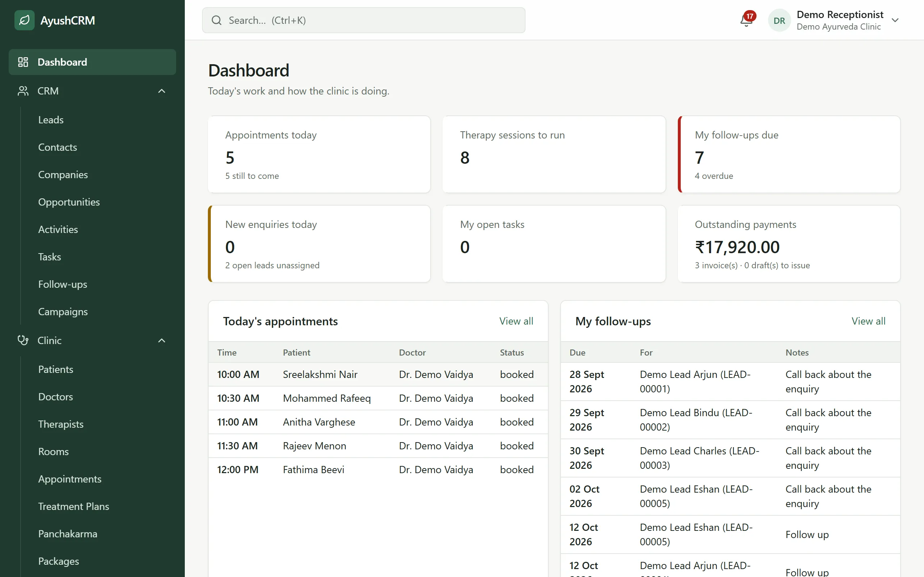Viewport: 924px width, 577px height.
Task: Go to Panchakarma in the sidebar
Action: tap(67, 534)
